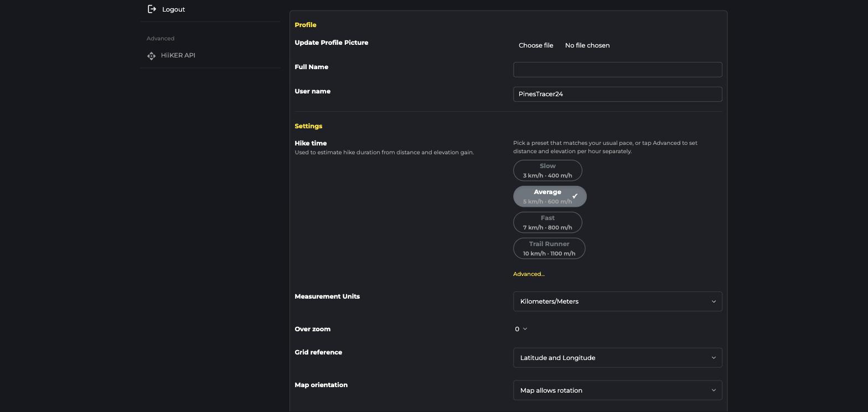Click the checkmark on Average preset
Viewport: 868px width, 412px height.
575,196
